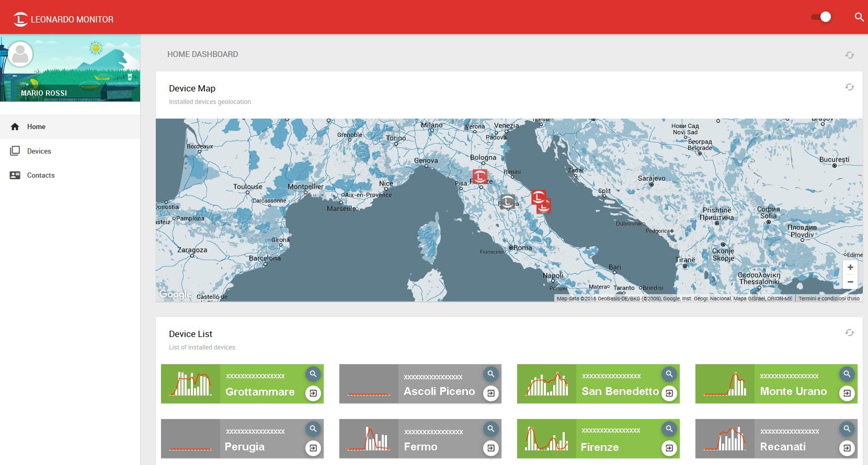The height and width of the screenshot is (465, 868).
Task: Click the Perugia device name
Action: click(x=245, y=447)
